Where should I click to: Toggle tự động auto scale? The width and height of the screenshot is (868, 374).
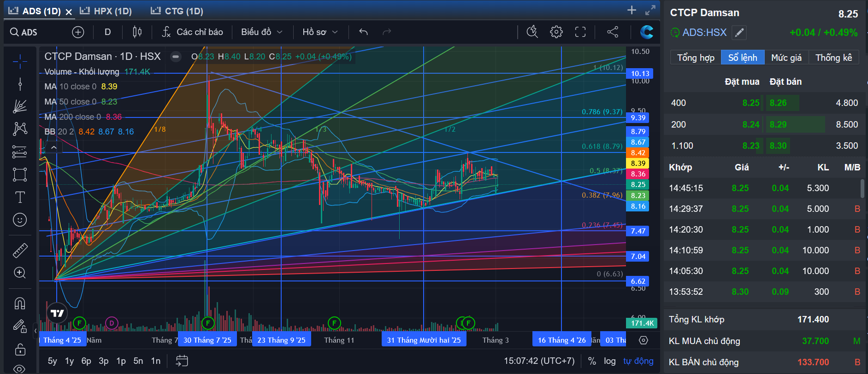click(638, 361)
